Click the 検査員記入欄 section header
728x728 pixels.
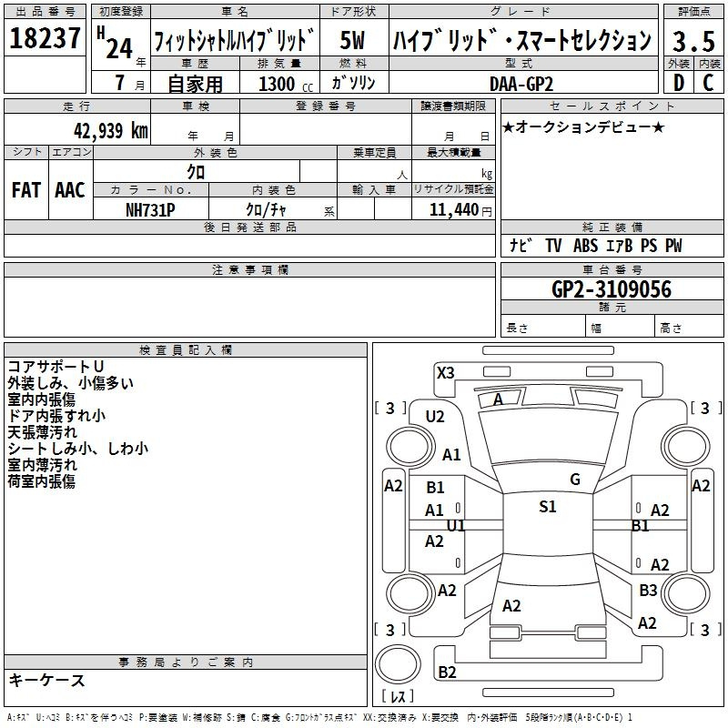point(186,350)
